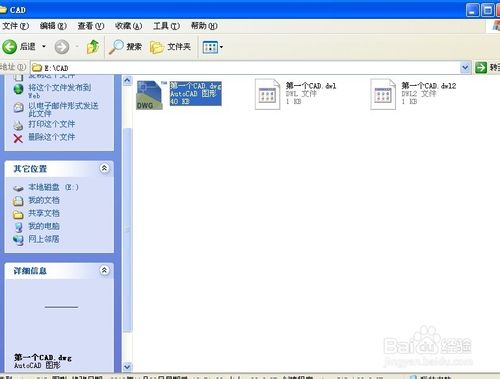The height and width of the screenshot is (379, 500).
Task: Click the Network Places icon
Action: (x=18, y=240)
